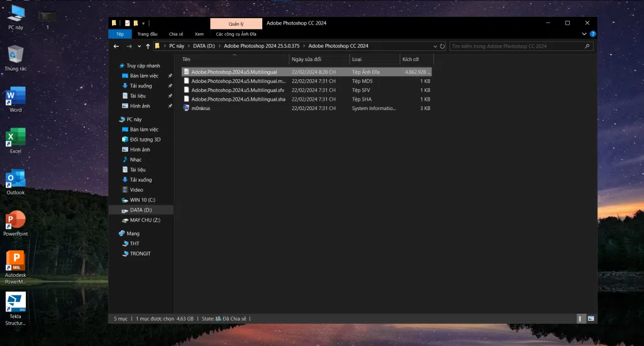The width and height of the screenshot is (644, 346).
Task: Click the Adobe Photoshop 2024 25.5.0.375 breadcrumb
Action: (262, 46)
